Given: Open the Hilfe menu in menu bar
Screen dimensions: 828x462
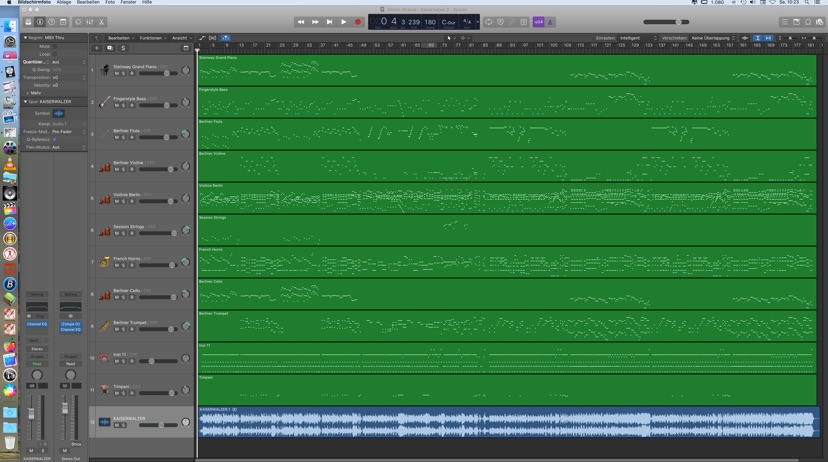Looking at the screenshot, I should point(147,3).
